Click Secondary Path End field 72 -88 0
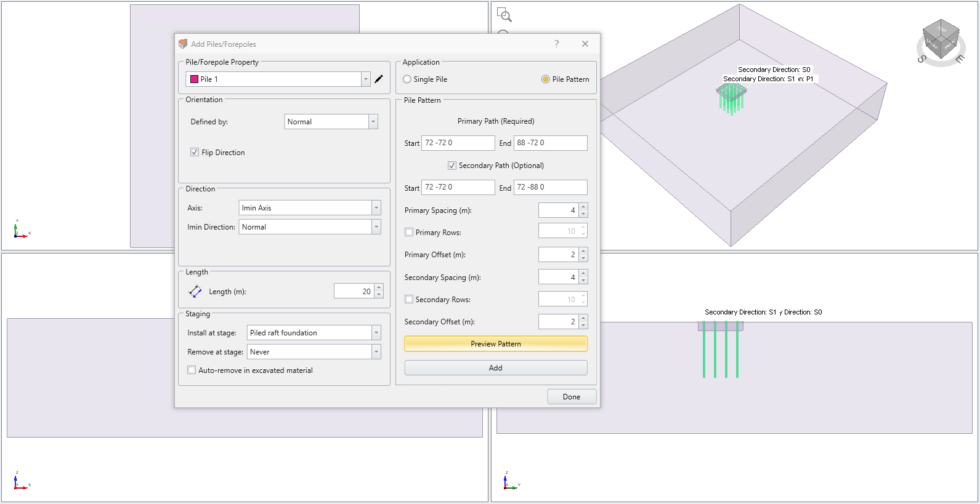The height and width of the screenshot is (504, 980). pos(551,187)
